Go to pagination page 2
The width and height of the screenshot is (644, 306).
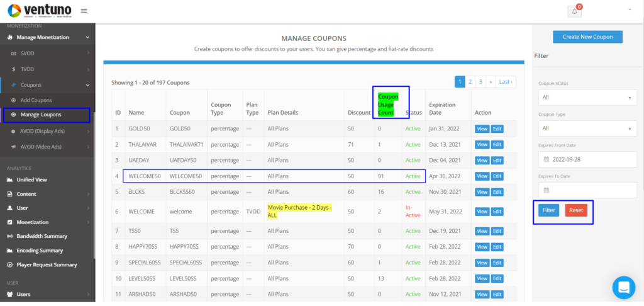click(470, 82)
